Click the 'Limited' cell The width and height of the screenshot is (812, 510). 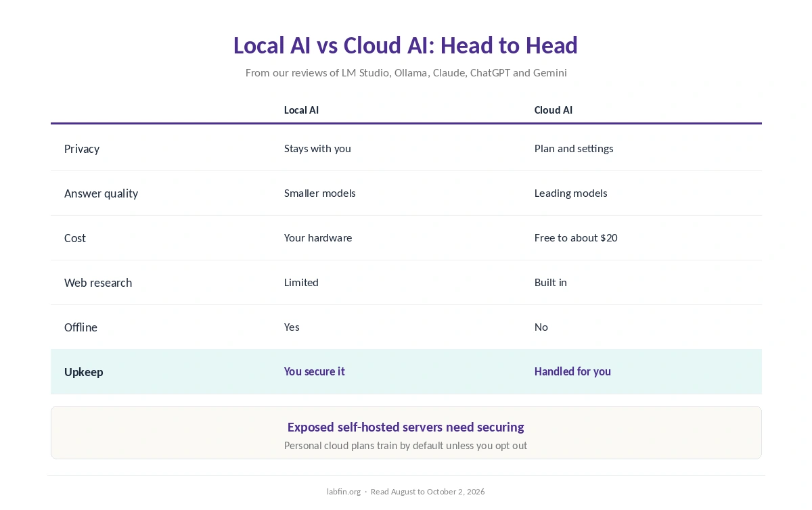pyautogui.click(x=301, y=283)
